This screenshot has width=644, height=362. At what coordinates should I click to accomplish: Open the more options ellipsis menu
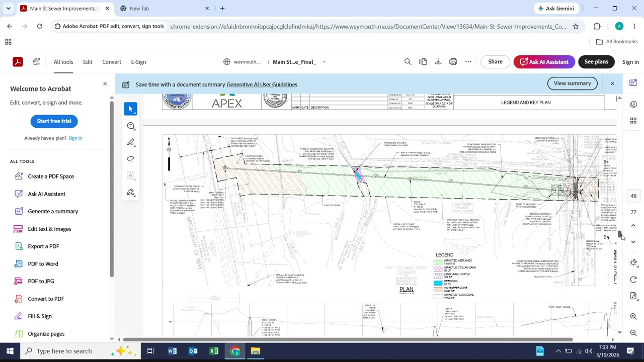(468, 62)
